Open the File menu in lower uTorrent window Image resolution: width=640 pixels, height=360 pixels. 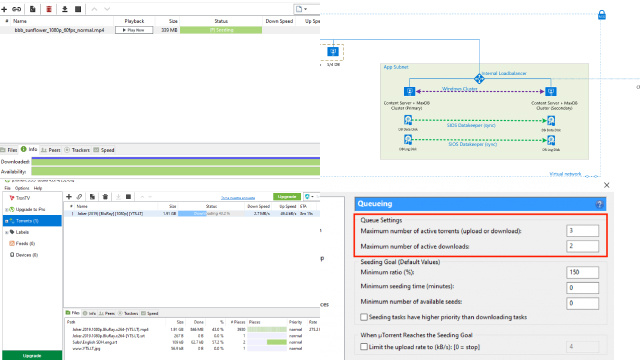pos(7,188)
